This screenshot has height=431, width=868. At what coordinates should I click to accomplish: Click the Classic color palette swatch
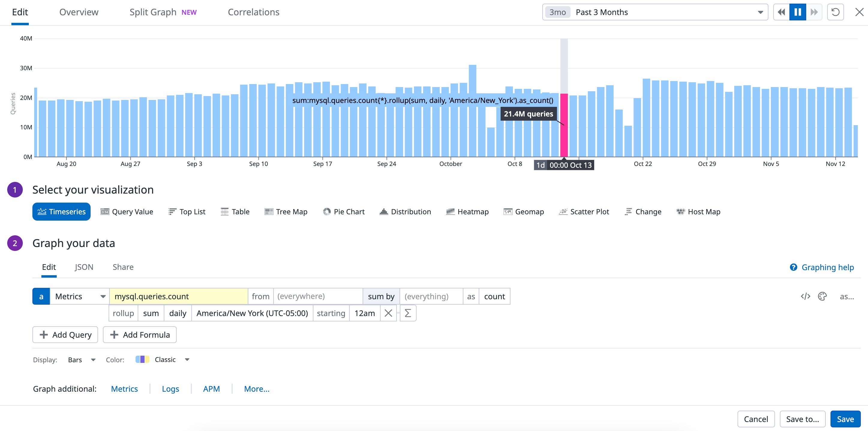pyautogui.click(x=142, y=360)
